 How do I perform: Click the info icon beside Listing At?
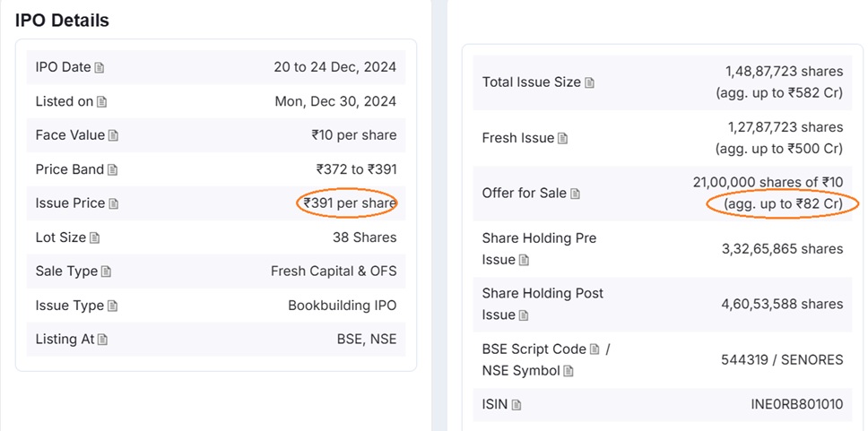102,340
